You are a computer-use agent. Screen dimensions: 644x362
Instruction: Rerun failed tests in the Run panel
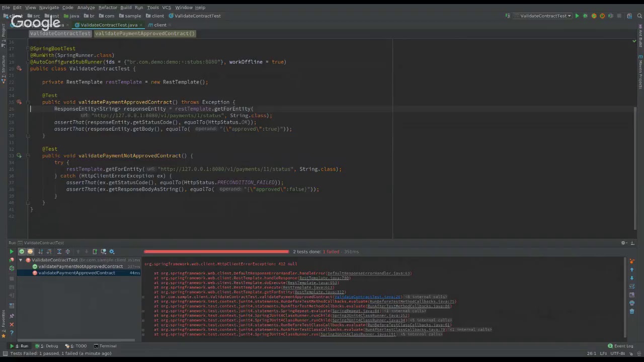coord(12,260)
